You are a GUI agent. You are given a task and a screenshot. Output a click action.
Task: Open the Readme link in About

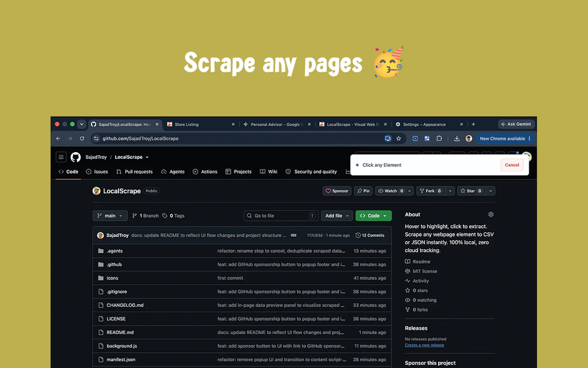point(417,262)
